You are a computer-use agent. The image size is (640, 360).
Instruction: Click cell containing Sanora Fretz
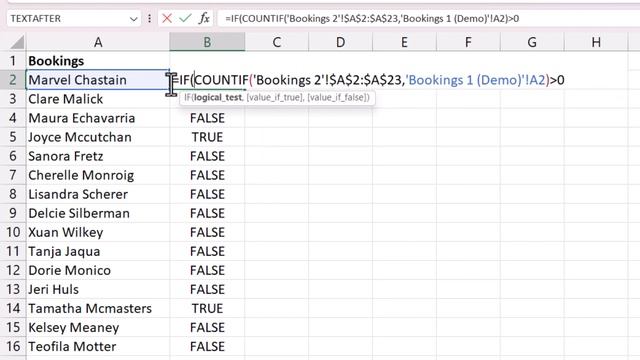tap(98, 156)
